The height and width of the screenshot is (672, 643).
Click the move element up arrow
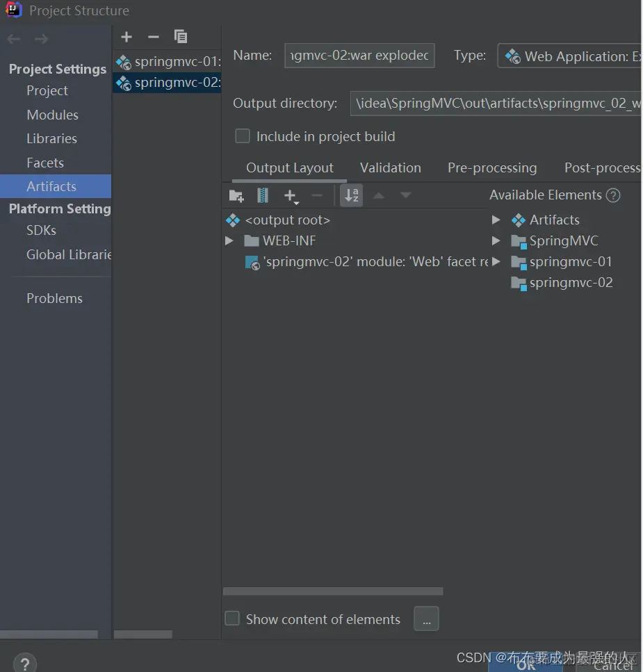click(x=379, y=195)
